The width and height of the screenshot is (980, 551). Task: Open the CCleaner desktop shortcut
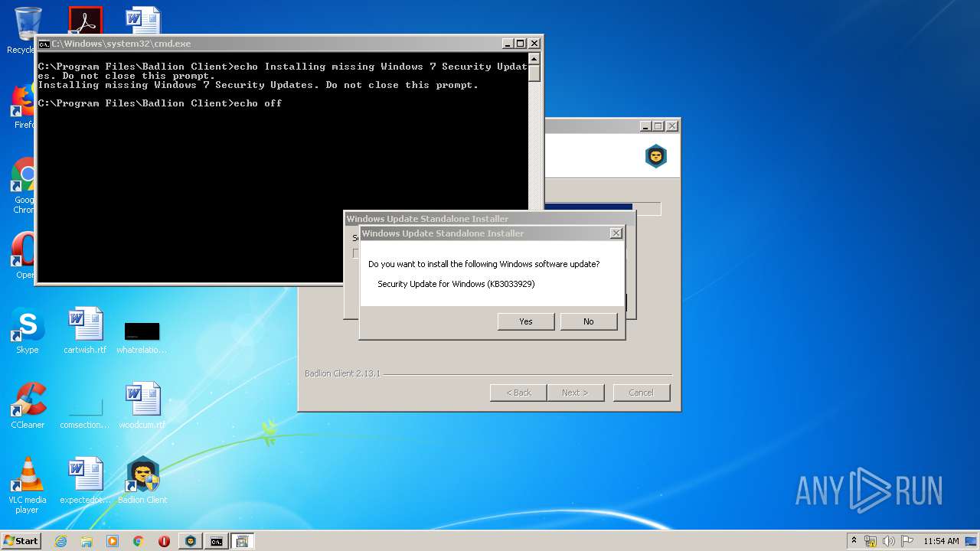(x=28, y=406)
